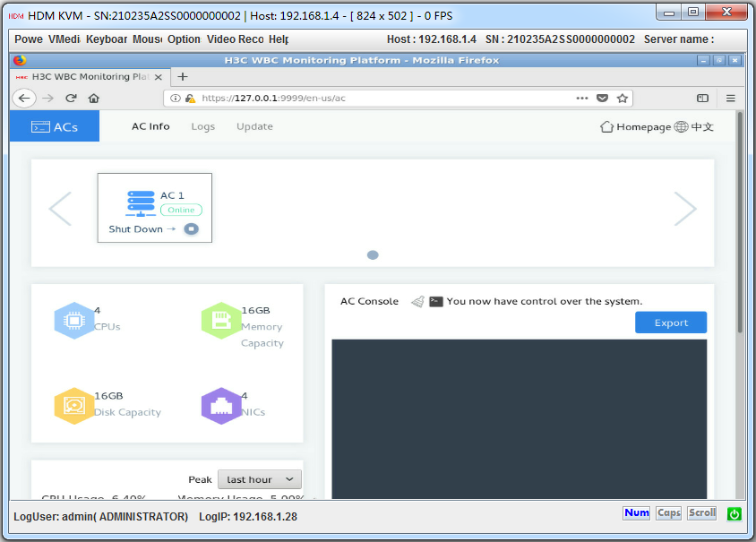Open the Peak last hour dropdown
This screenshot has width=756, height=542.
click(x=260, y=479)
